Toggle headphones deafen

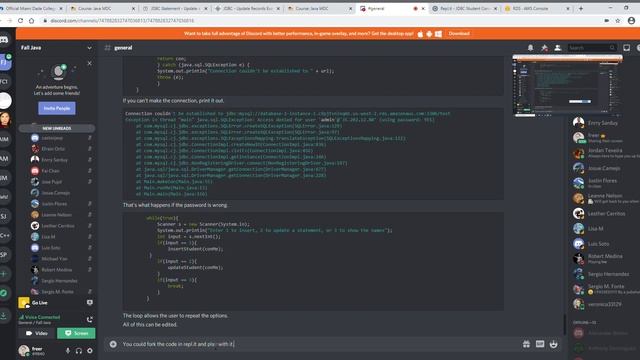pyautogui.click(x=79, y=350)
